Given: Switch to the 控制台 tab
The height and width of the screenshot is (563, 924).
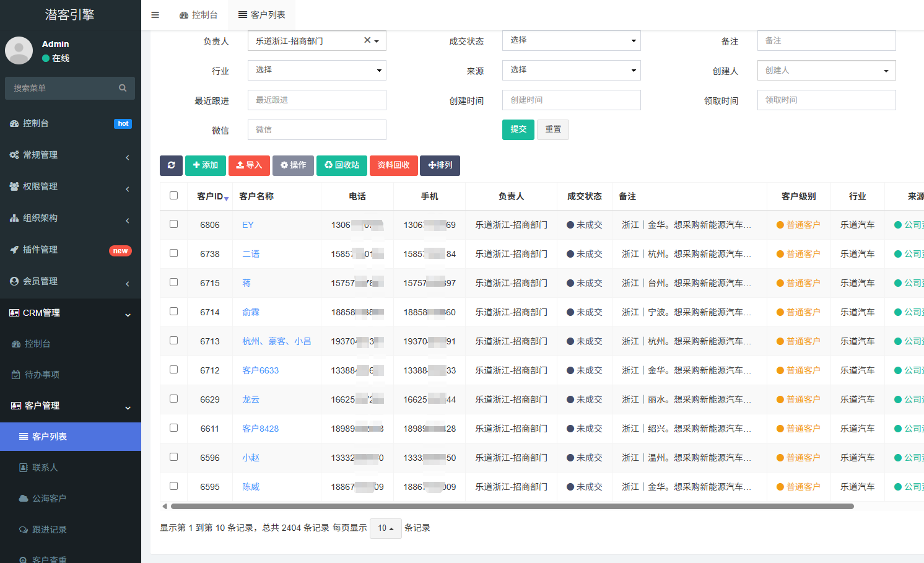Looking at the screenshot, I should point(198,15).
